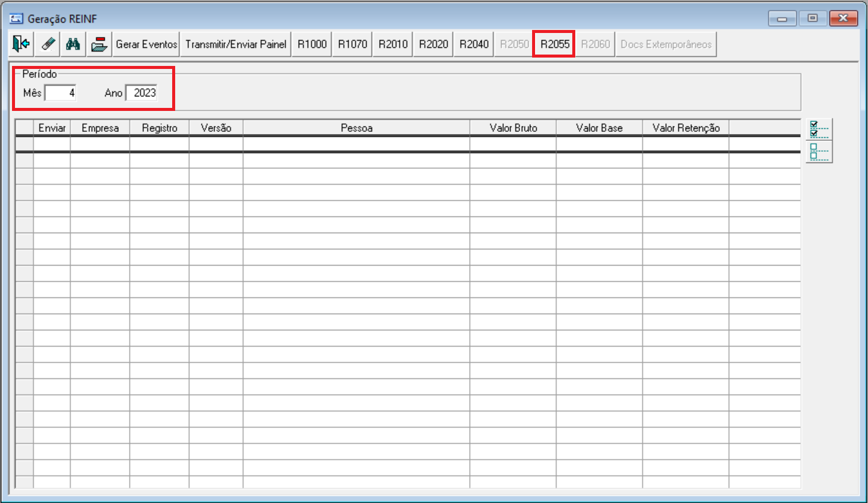The height and width of the screenshot is (503, 868).
Task: Open the R2010 event
Action: pyautogui.click(x=393, y=44)
